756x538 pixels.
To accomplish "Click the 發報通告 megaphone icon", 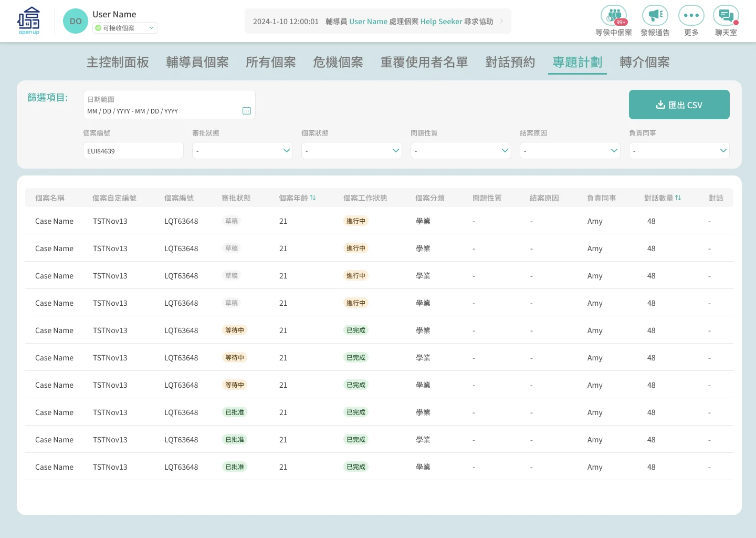I will tap(655, 16).
